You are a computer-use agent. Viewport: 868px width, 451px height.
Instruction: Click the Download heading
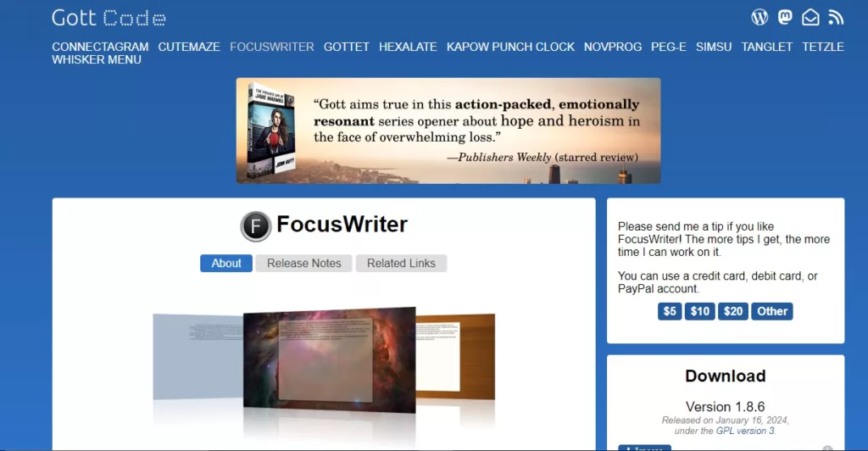coord(726,376)
